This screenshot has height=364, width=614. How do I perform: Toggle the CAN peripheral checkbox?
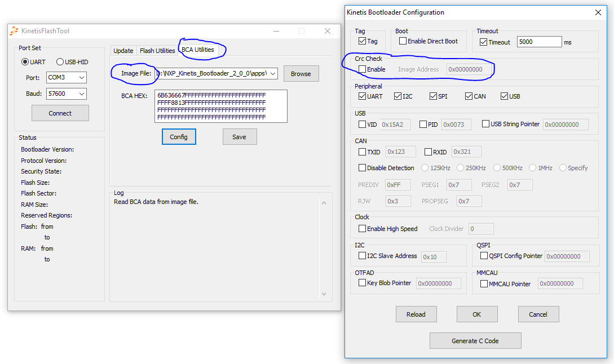coord(469,96)
